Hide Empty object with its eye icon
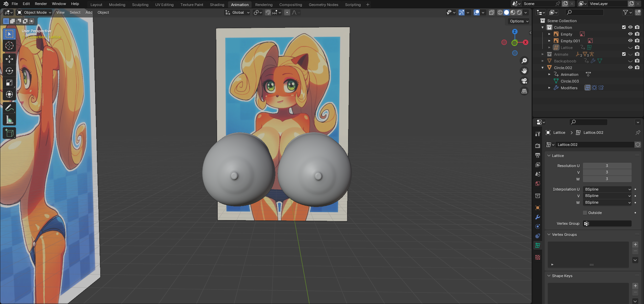 [x=630, y=34]
